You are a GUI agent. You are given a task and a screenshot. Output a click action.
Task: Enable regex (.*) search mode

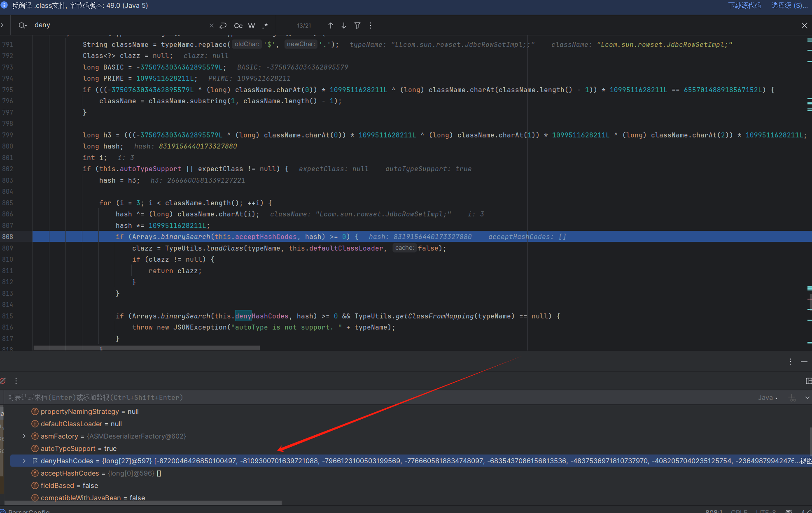(266, 26)
